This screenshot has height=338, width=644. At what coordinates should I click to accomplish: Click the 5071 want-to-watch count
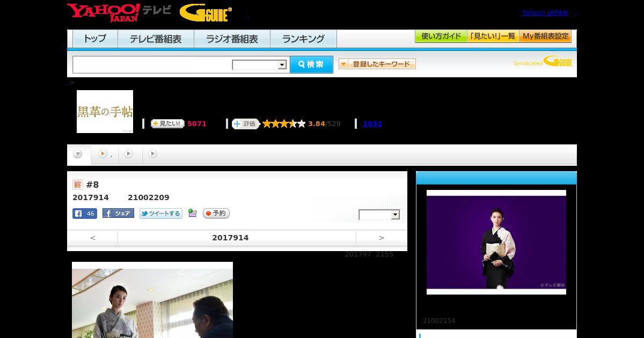197,123
